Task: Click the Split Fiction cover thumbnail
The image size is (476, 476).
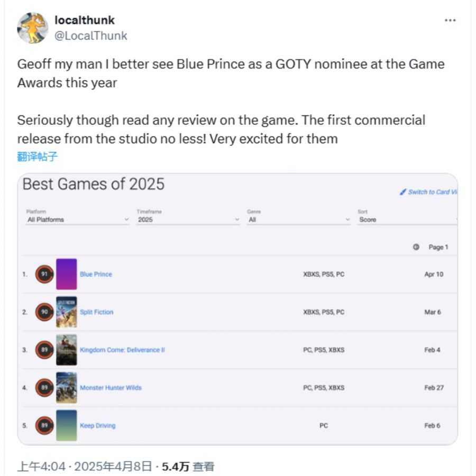Action: click(67, 312)
